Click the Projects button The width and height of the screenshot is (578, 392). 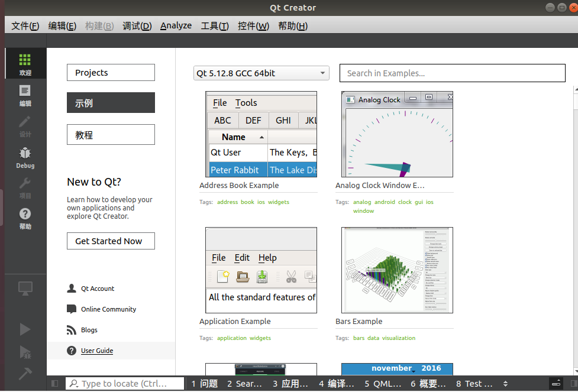pos(111,73)
